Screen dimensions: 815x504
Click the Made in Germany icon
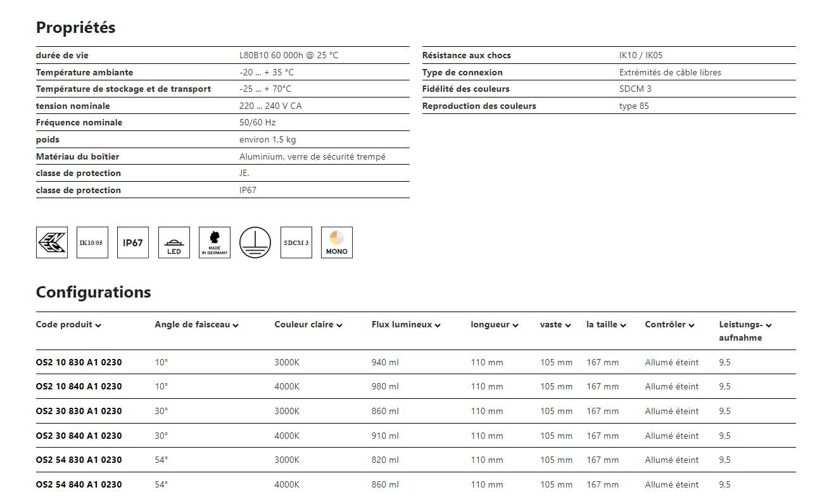pos(215,243)
